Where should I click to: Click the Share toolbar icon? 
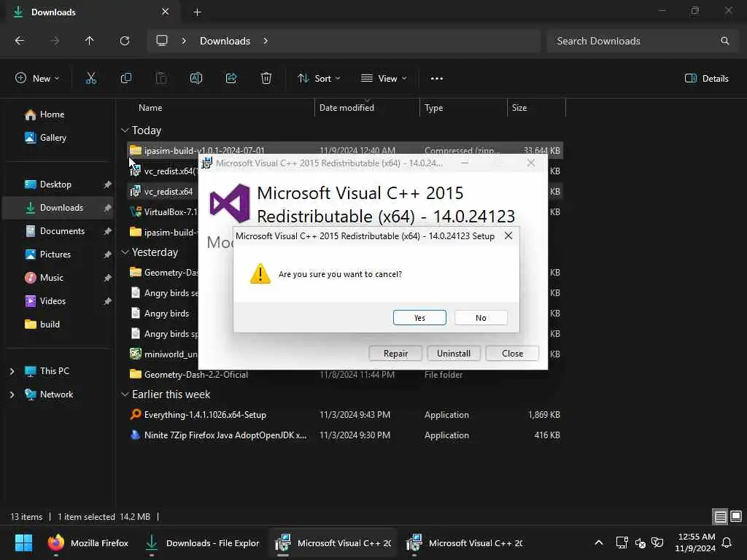coord(231,79)
